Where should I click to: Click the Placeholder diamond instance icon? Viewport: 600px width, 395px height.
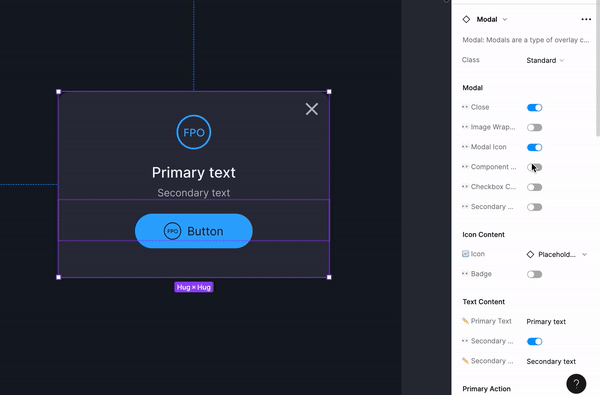click(530, 255)
